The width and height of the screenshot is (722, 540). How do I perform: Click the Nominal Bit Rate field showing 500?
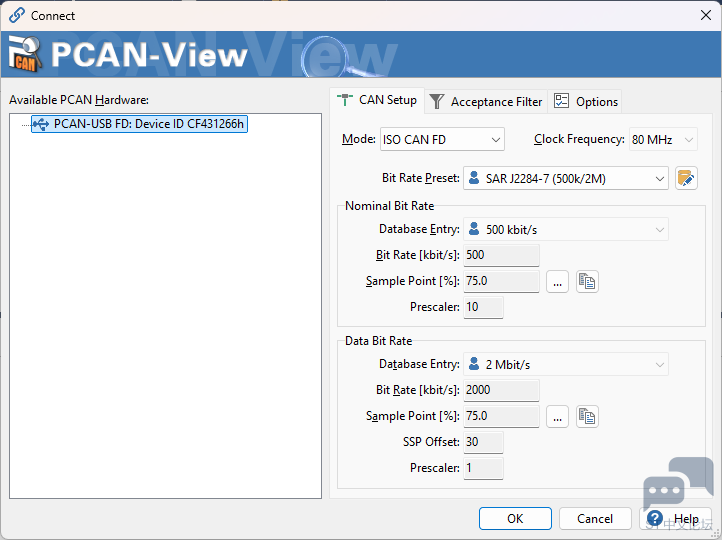coord(501,255)
